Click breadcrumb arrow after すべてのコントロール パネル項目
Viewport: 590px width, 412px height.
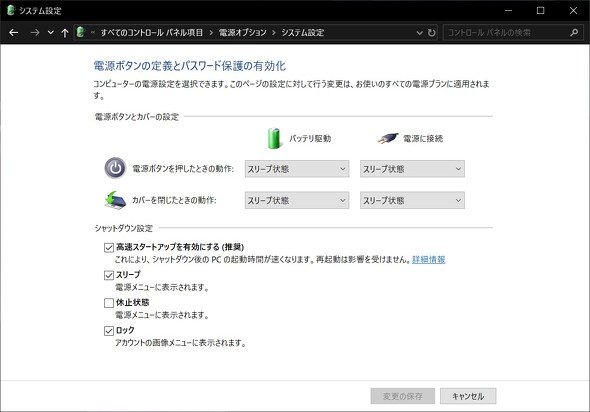coord(211,33)
